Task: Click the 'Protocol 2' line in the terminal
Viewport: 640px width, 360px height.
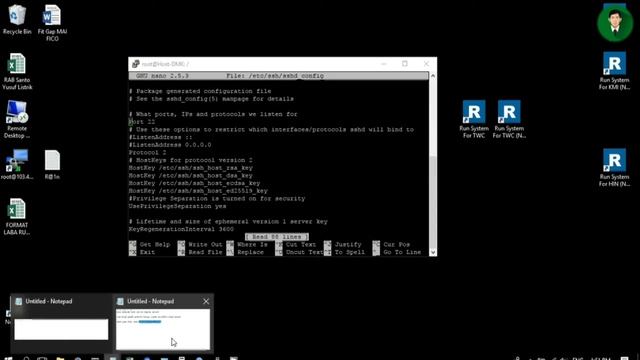Action: point(147,152)
